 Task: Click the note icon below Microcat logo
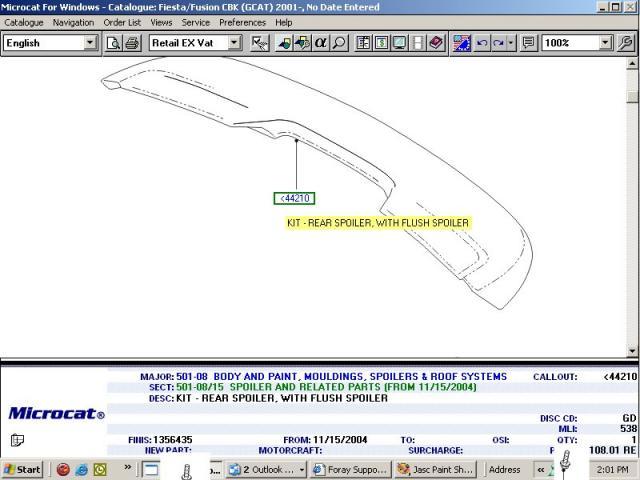pos(17,440)
